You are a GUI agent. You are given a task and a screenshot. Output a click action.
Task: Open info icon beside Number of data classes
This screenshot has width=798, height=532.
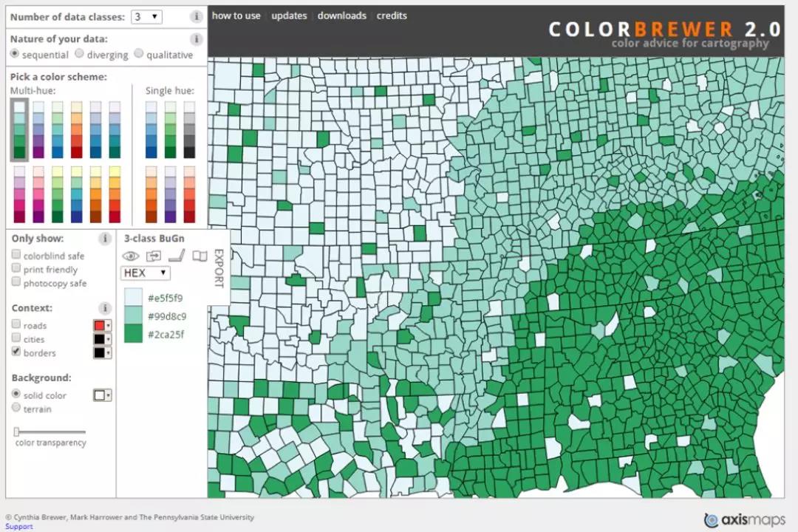click(x=196, y=16)
